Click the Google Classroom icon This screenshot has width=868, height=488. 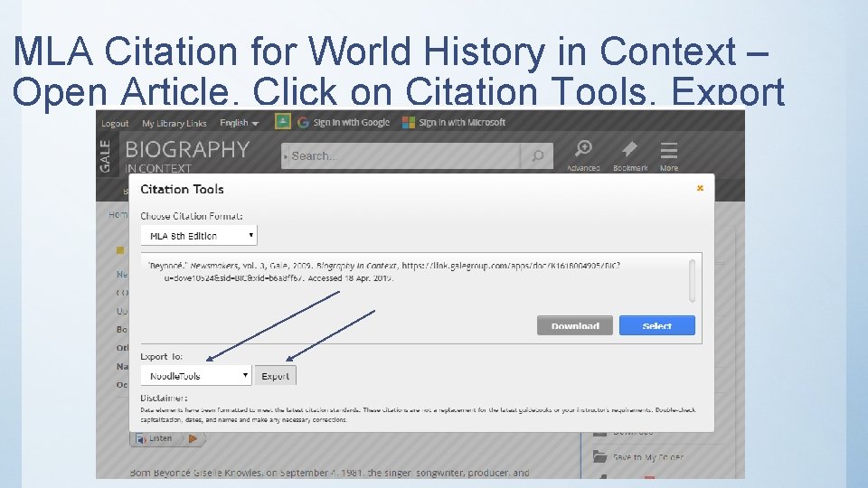(283, 121)
